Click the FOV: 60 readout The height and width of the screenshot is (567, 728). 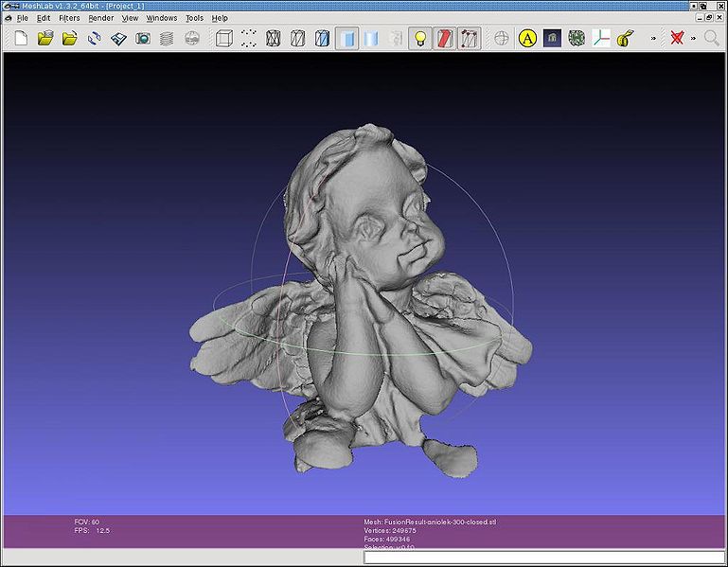coord(86,522)
